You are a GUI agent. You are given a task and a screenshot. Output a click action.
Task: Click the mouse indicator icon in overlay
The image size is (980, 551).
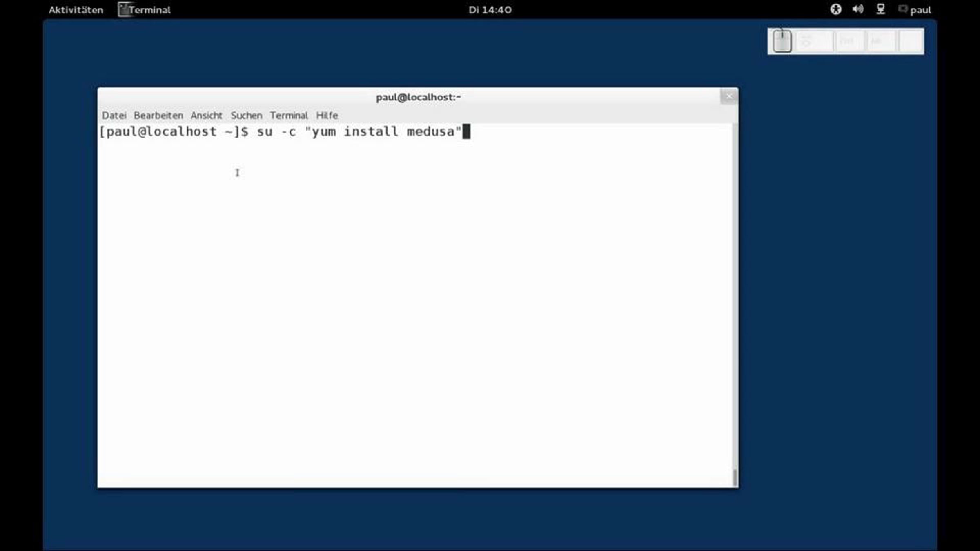tap(782, 41)
